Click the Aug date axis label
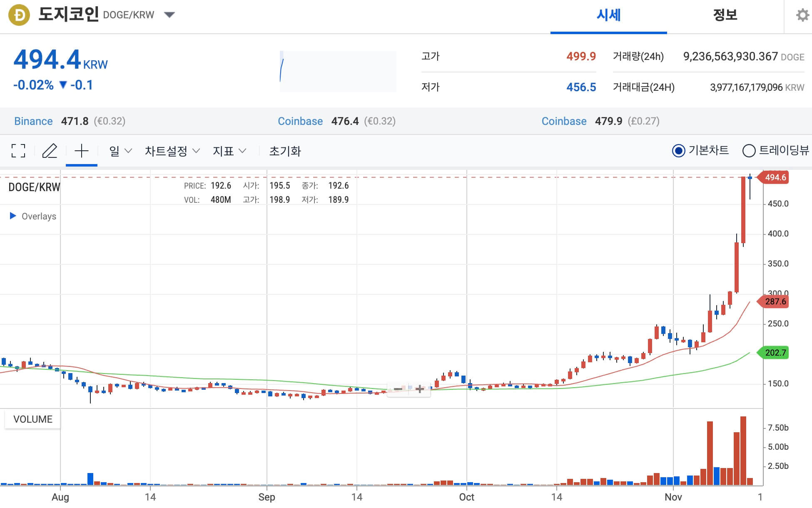 point(60,497)
